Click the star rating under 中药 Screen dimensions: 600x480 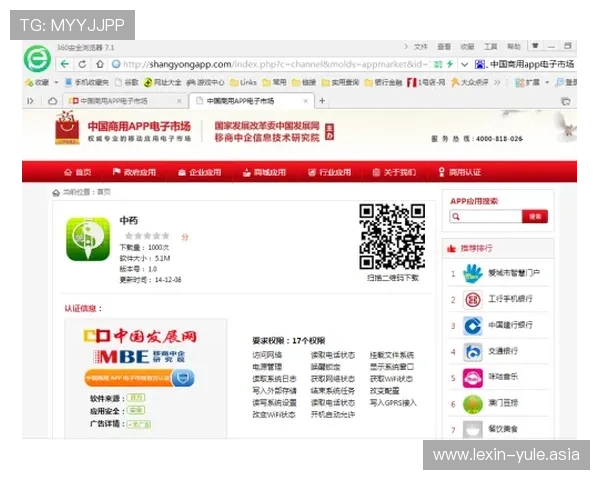tap(147, 236)
